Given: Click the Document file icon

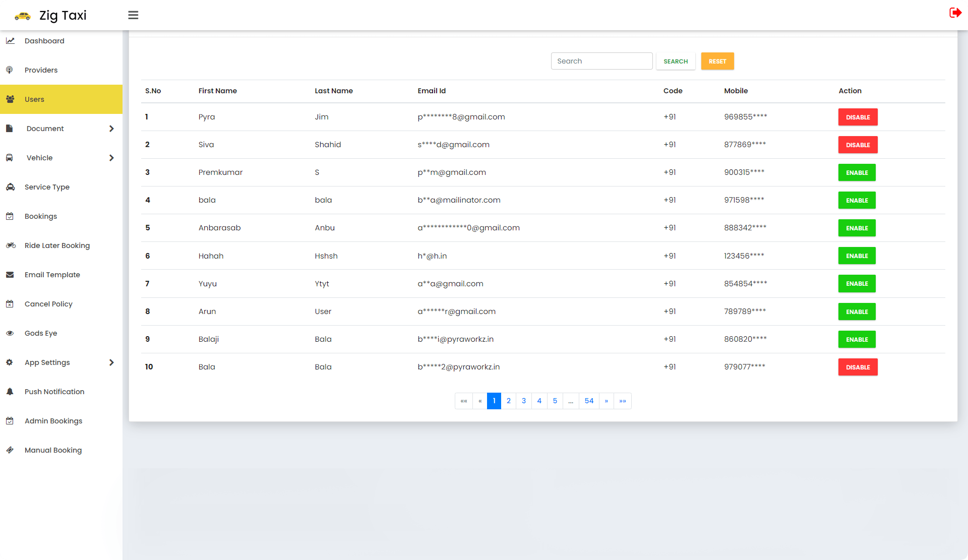Looking at the screenshot, I should [x=9, y=129].
